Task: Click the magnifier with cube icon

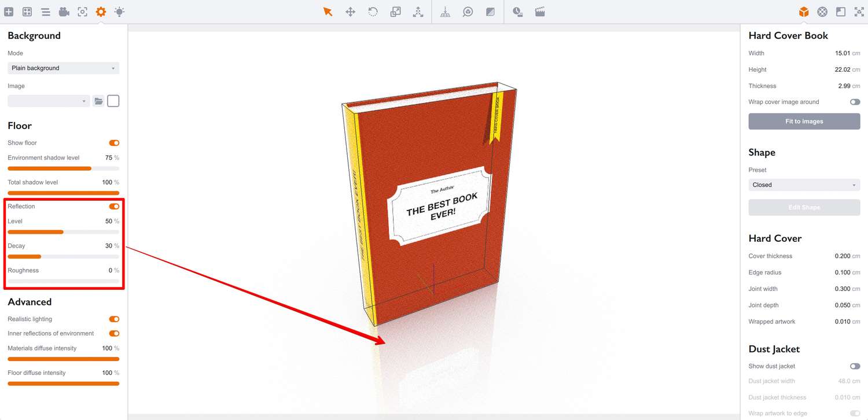Action: tap(468, 12)
